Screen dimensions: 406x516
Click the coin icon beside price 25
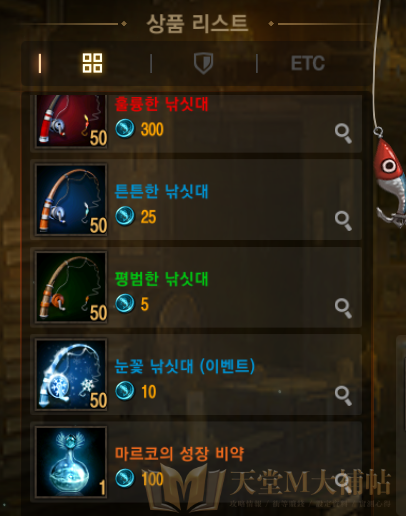(x=125, y=216)
